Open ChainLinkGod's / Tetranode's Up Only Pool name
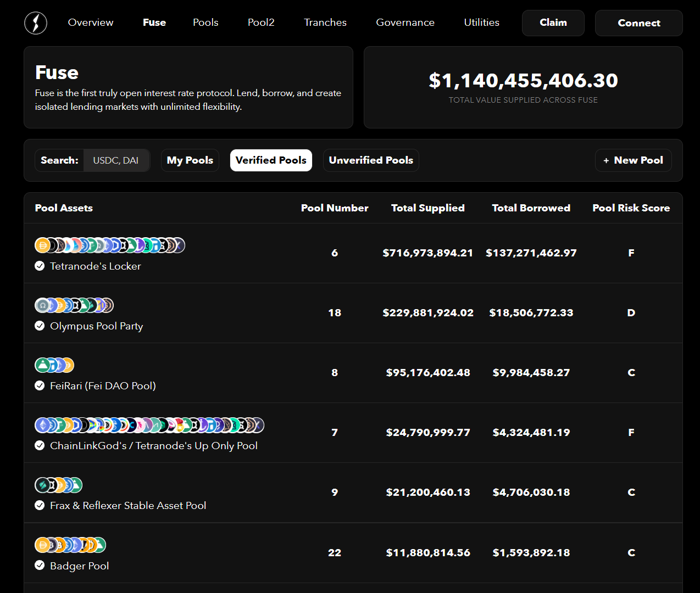Viewport: 700px width, 593px height. point(154,446)
